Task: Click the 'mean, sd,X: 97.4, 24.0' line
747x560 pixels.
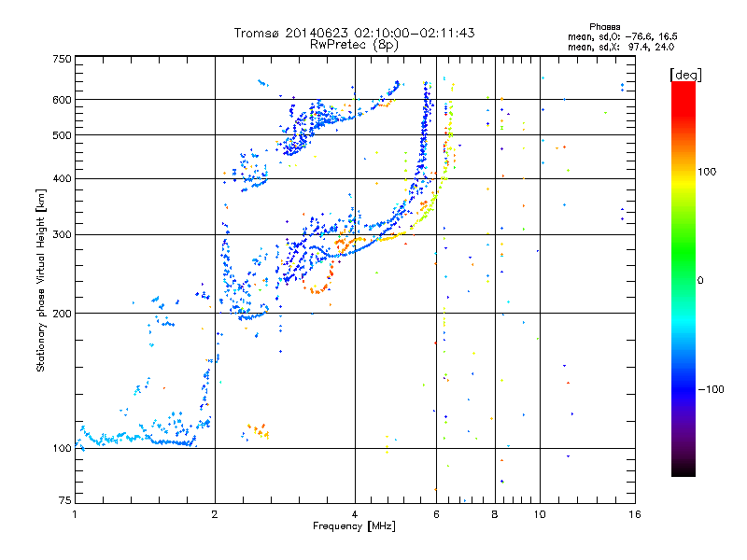Action: coord(621,47)
